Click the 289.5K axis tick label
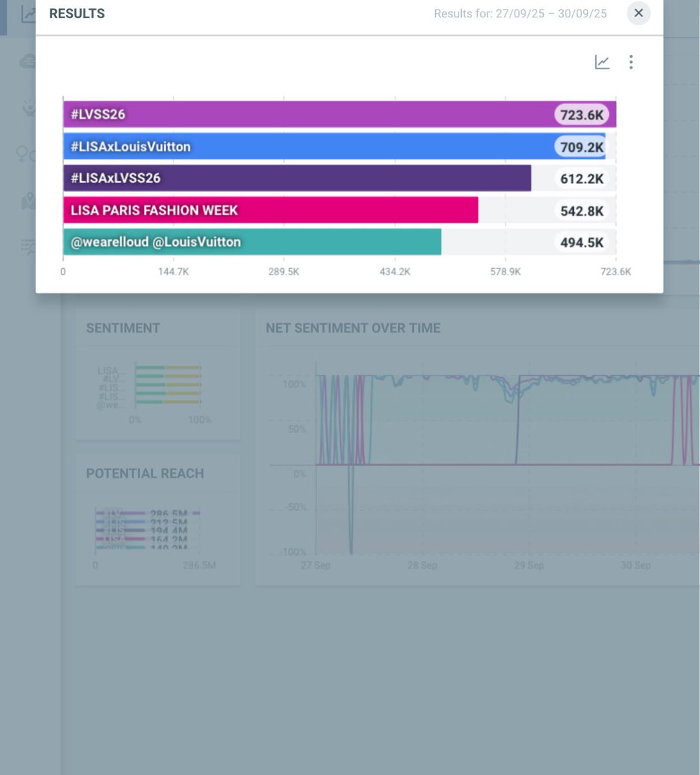 click(284, 272)
